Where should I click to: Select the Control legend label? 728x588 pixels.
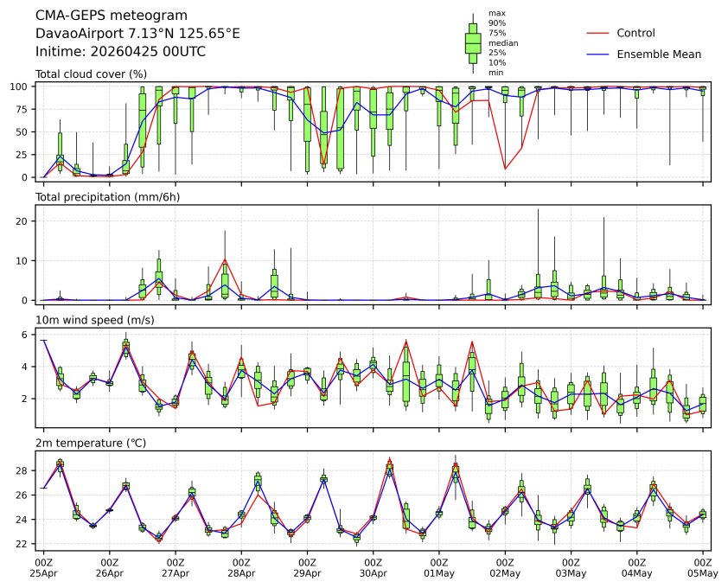click(635, 33)
